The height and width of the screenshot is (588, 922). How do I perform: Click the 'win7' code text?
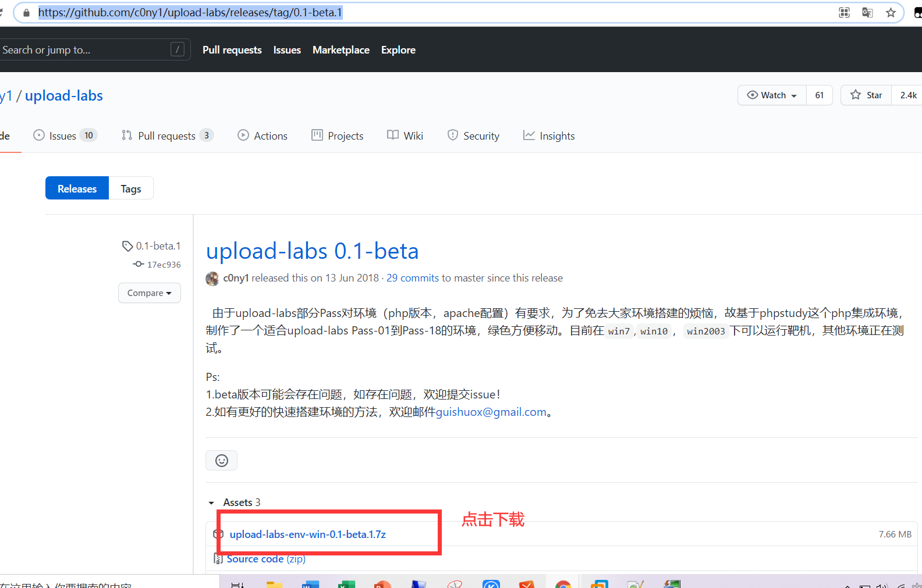619,331
